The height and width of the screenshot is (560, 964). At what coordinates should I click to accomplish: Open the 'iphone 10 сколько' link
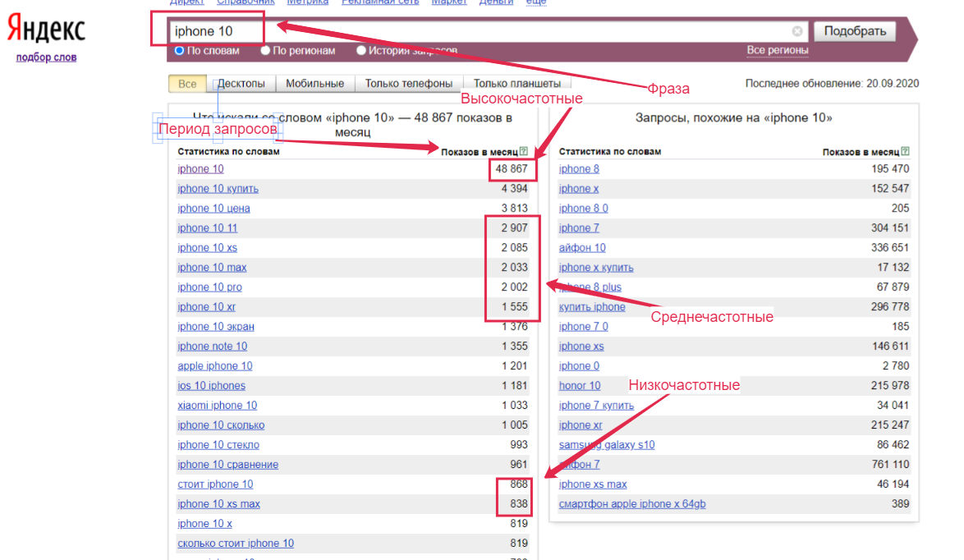click(x=221, y=425)
